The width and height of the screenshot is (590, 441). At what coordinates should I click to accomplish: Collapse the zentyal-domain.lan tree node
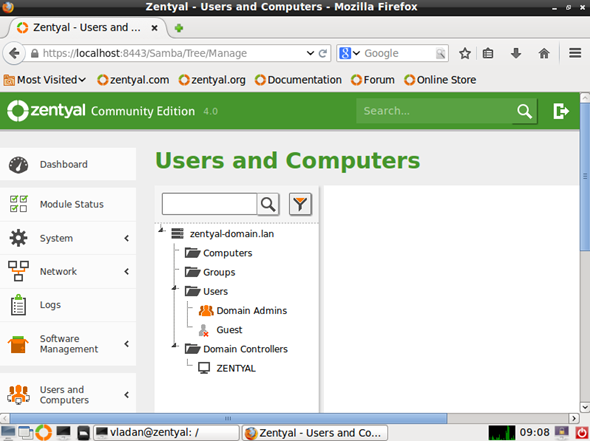point(162,229)
